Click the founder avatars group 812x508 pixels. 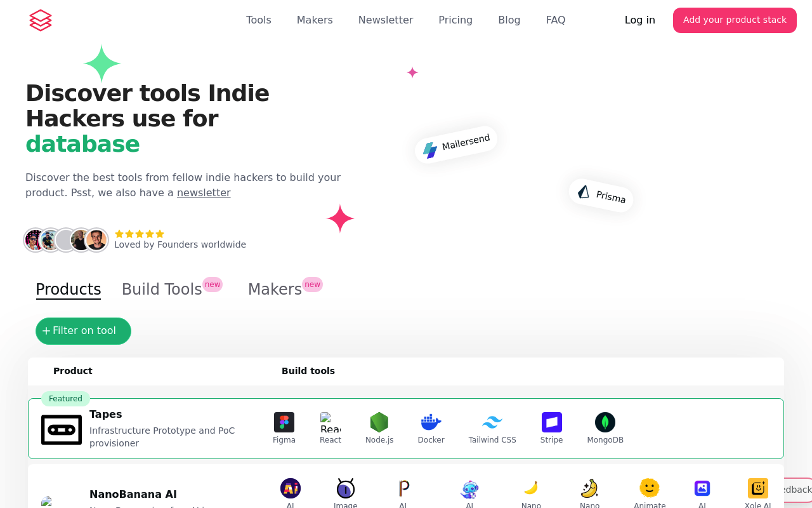(66, 240)
